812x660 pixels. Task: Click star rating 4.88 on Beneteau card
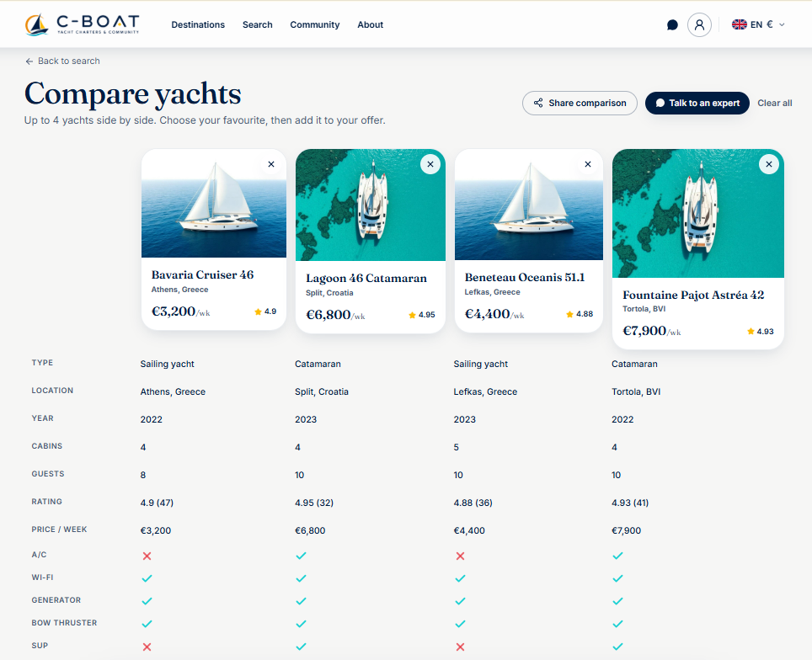coord(580,314)
